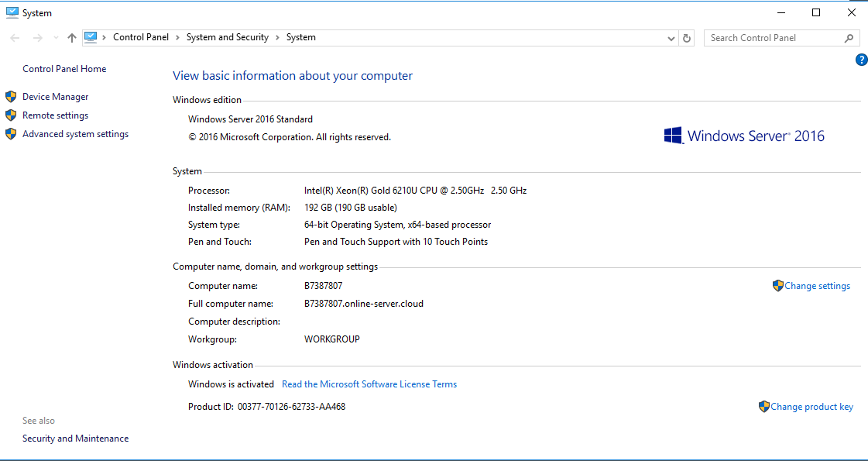868x461 pixels.
Task: Click the Change product key link
Action: [811, 407]
